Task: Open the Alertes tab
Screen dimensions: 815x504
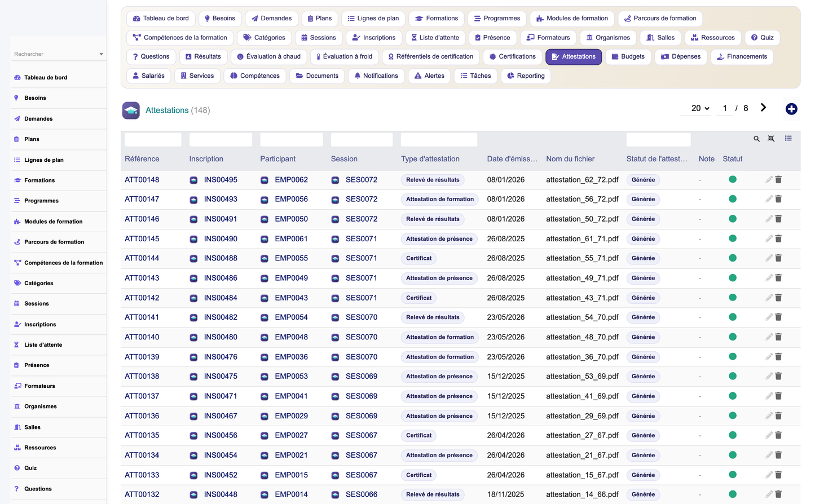Action: [x=429, y=76]
